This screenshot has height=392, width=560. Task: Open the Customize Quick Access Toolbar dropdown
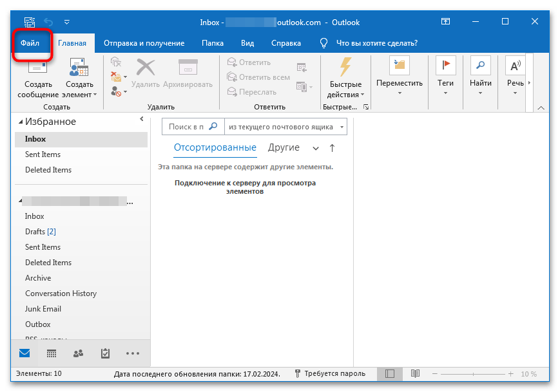click(x=67, y=22)
